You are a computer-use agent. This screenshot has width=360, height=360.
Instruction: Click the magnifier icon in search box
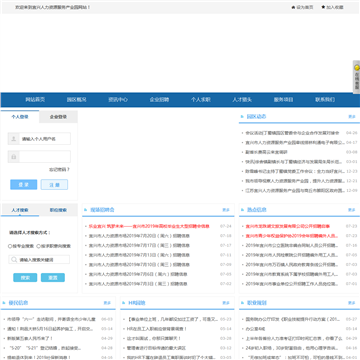(x=14, y=260)
